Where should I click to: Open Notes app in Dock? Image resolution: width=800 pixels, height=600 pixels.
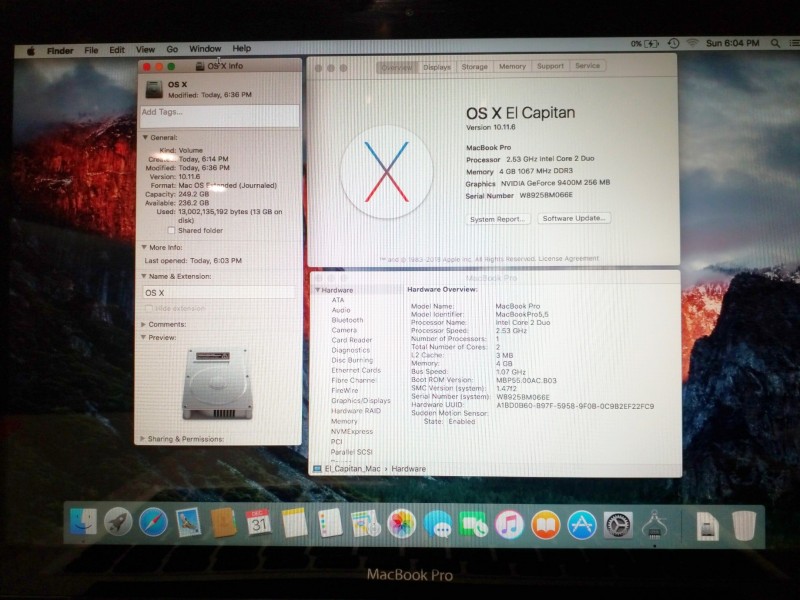point(294,523)
